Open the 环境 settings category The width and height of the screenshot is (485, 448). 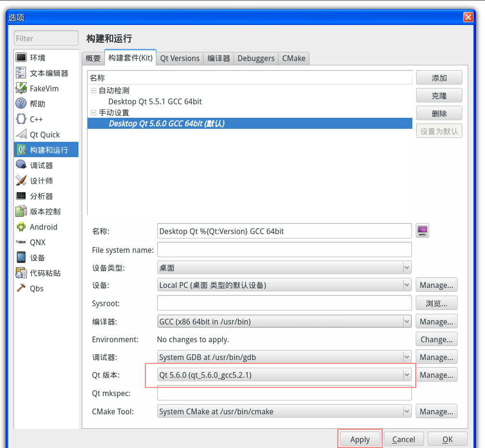(x=46, y=58)
